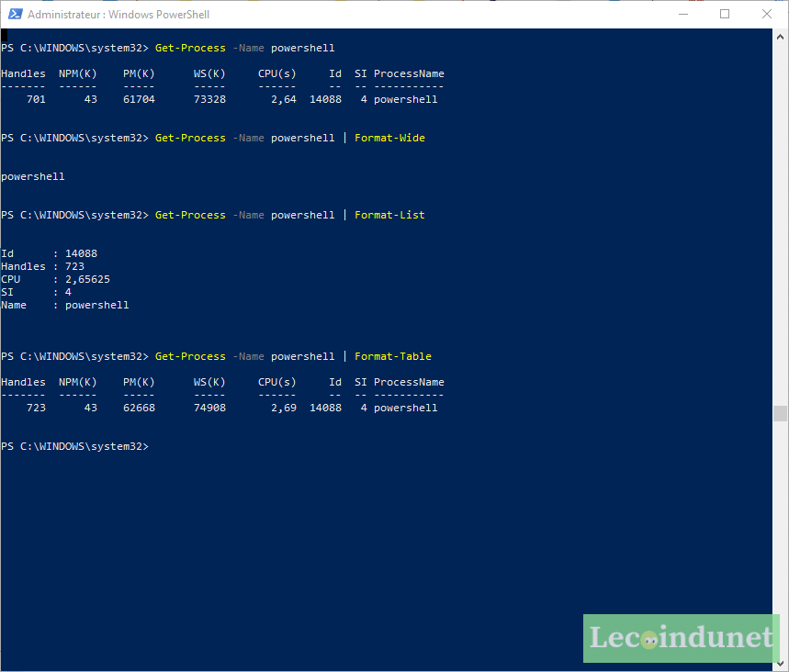Select the Format-Wide command text

click(x=389, y=137)
